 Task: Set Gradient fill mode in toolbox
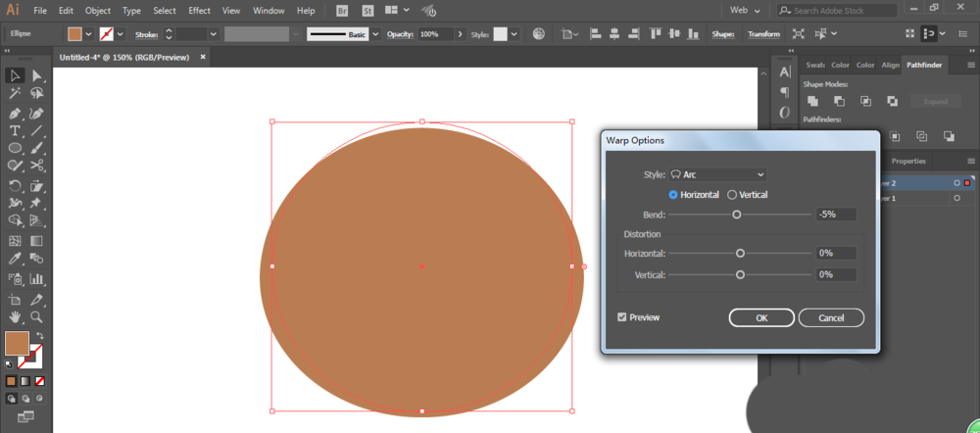click(25, 381)
